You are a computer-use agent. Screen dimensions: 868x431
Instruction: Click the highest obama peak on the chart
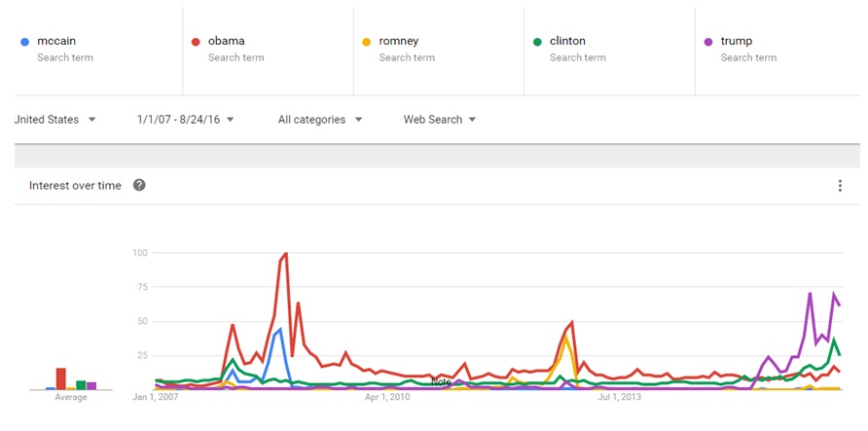point(285,254)
